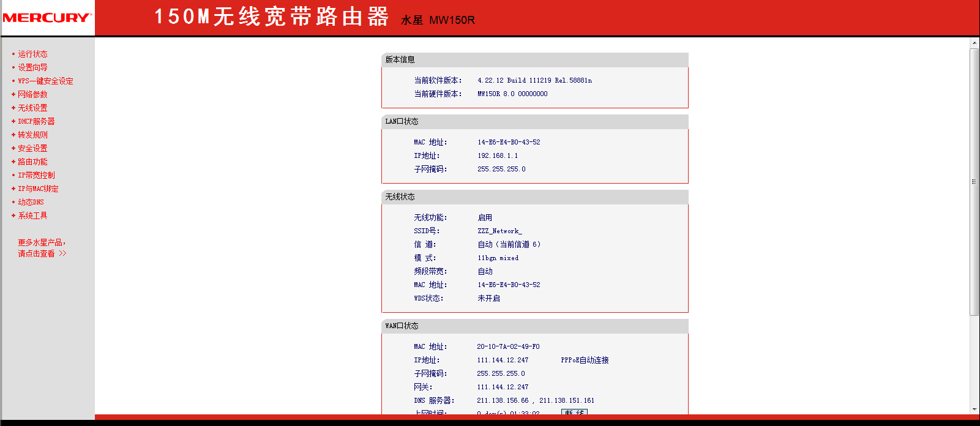This screenshot has width=980, height=426.
Task: Select the mode value 11bgn mixed
Action: click(x=498, y=258)
